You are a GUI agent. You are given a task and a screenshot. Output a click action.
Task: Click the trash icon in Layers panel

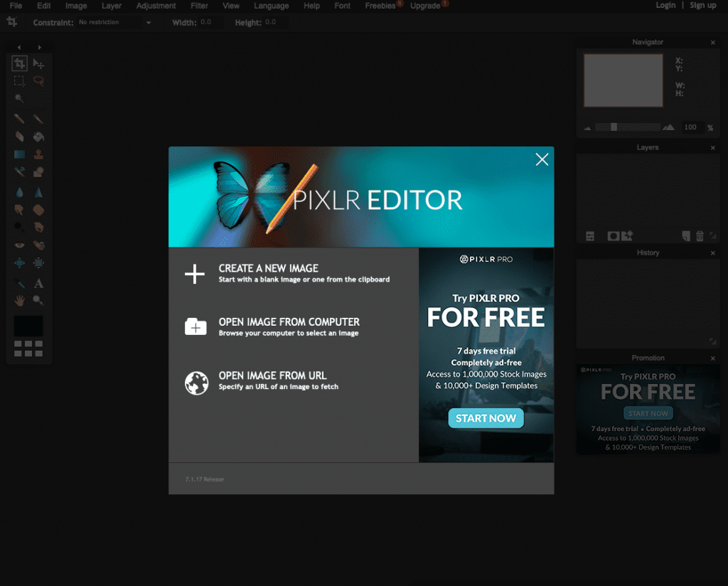[x=700, y=236]
